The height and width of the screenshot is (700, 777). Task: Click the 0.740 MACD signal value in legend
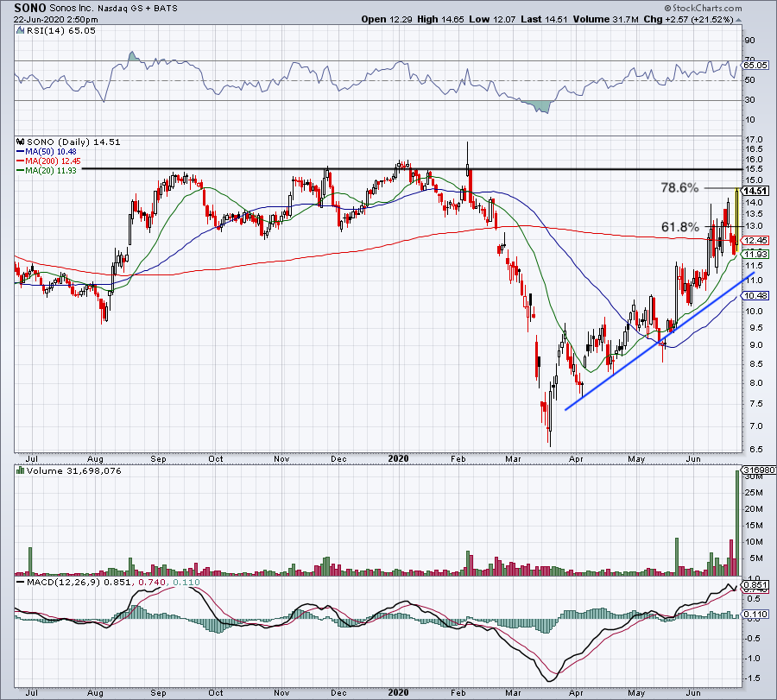click(x=152, y=582)
